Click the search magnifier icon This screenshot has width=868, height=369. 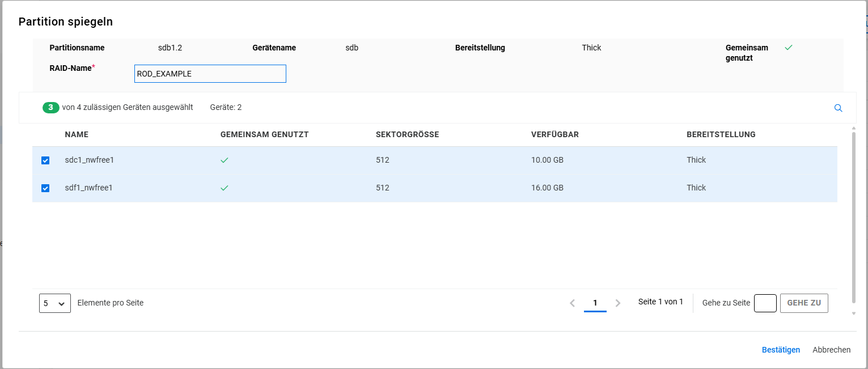point(838,108)
